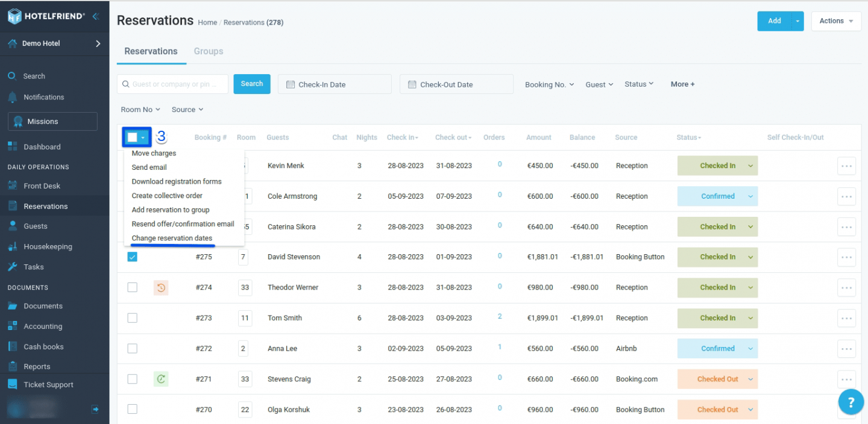Click green refresh icon on booking #271
Screen dimensions: 868x424
[x=161, y=379]
